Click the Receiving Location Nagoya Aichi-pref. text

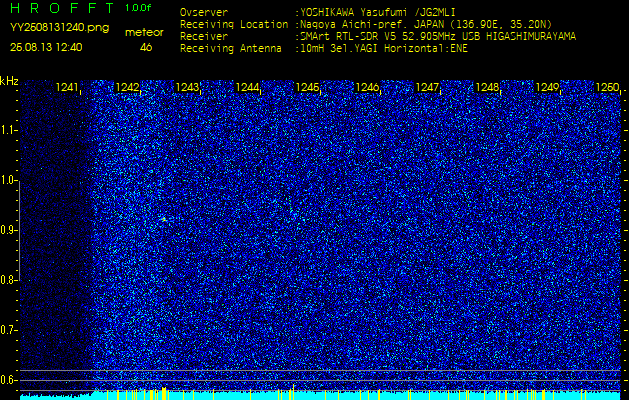[426, 24]
